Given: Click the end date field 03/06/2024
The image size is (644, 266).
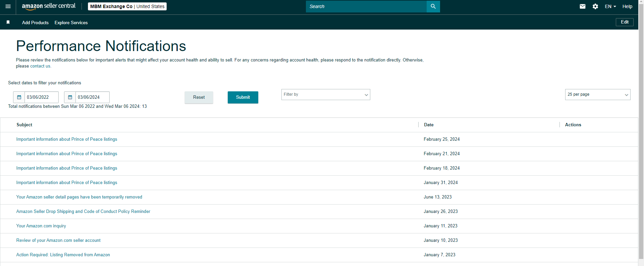Looking at the screenshot, I should point(93,97).
